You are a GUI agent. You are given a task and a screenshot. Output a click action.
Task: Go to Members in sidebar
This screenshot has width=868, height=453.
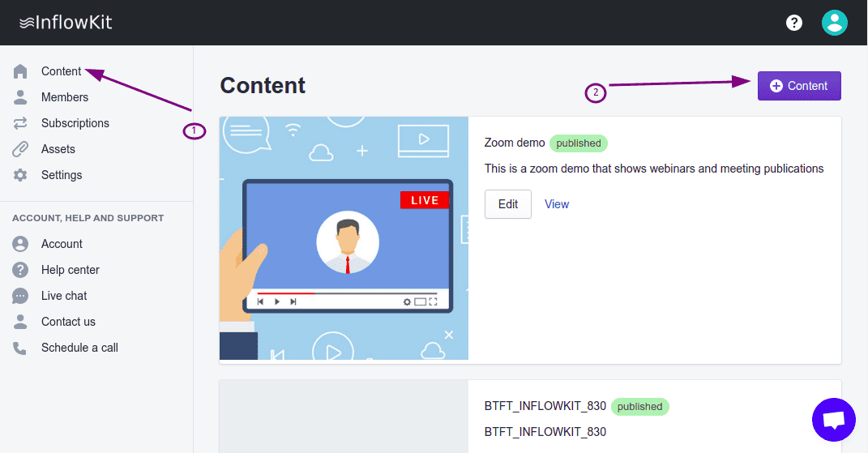pos(65,97)
